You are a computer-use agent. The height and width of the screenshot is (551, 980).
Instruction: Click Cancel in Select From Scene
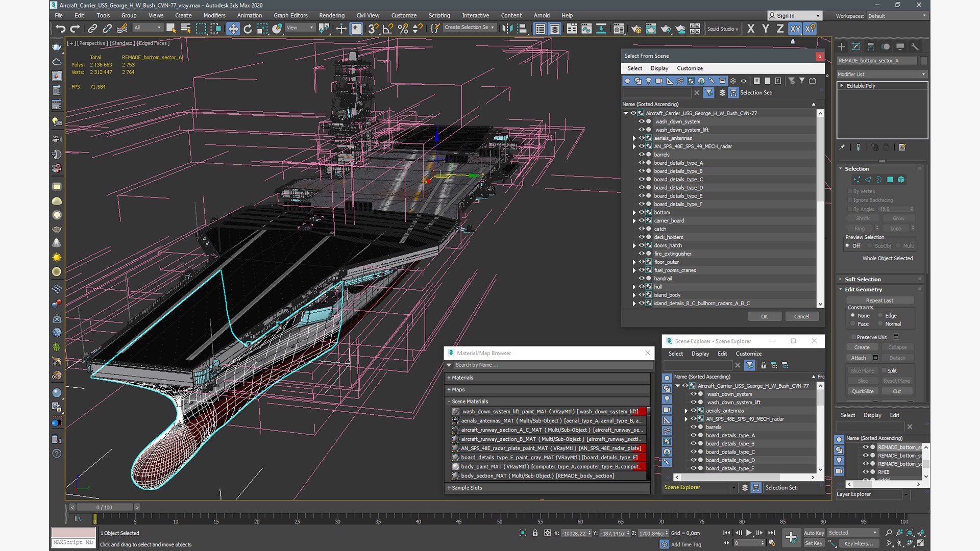[801, 316]
